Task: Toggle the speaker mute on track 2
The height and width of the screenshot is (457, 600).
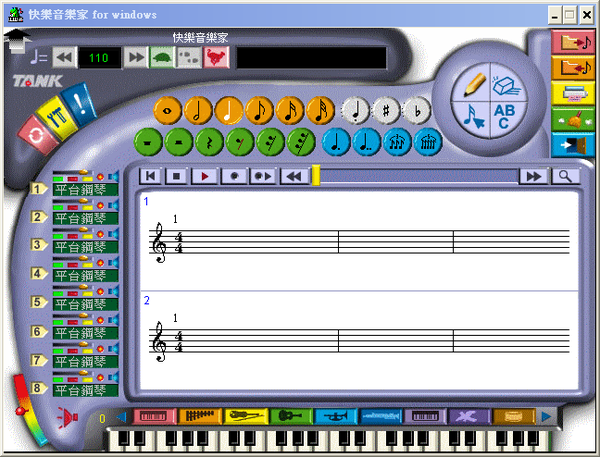Action: click(x=113, y=206)
